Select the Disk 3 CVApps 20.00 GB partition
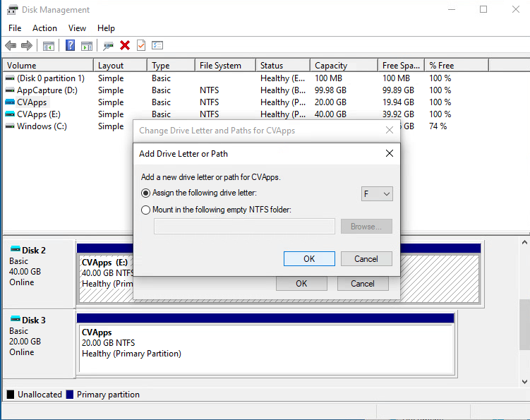The height and width of the screenshot is (420, 530). click(266, 348)
